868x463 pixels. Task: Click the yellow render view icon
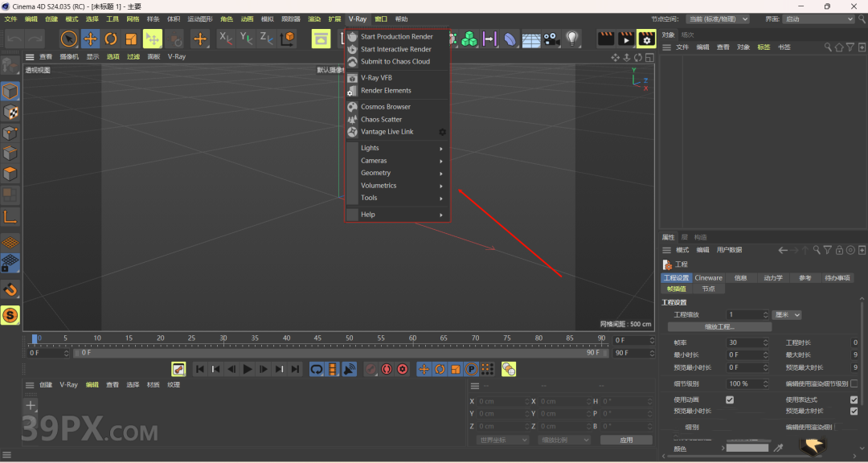321,39
